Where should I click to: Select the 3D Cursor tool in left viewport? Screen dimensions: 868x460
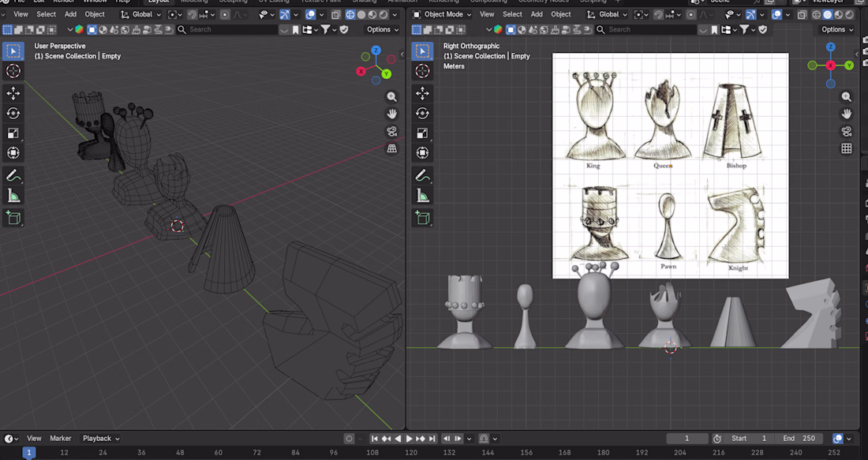(13, 71)
